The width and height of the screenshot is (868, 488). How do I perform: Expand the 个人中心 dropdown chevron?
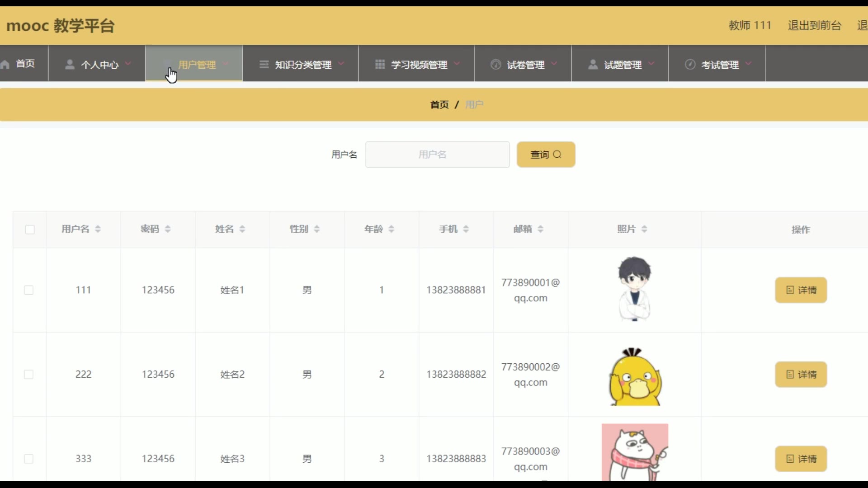(x=128, y=63)
